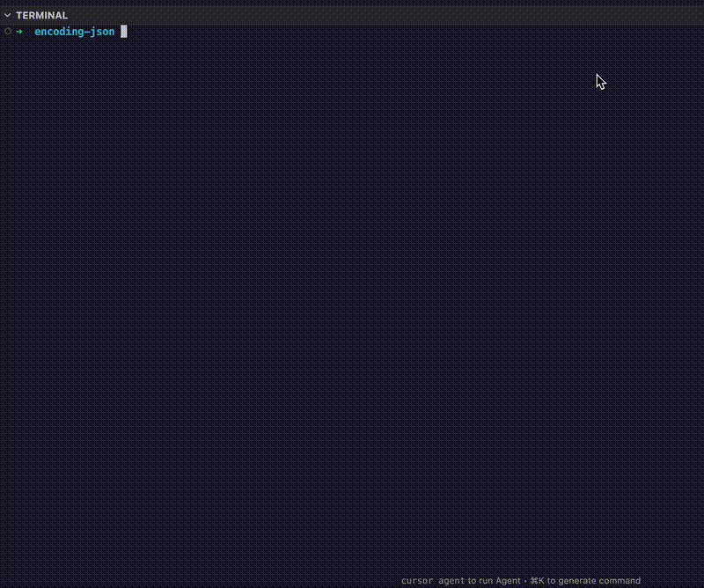Click the blinking block caret in the prompt
This screenshot has height=588, width=704.
point(123,32)
